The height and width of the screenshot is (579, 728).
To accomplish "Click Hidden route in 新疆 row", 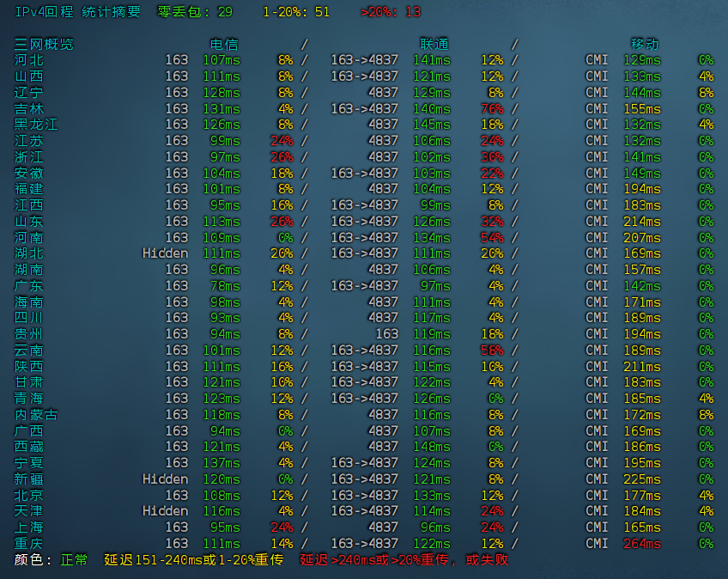I will [166, 479].
